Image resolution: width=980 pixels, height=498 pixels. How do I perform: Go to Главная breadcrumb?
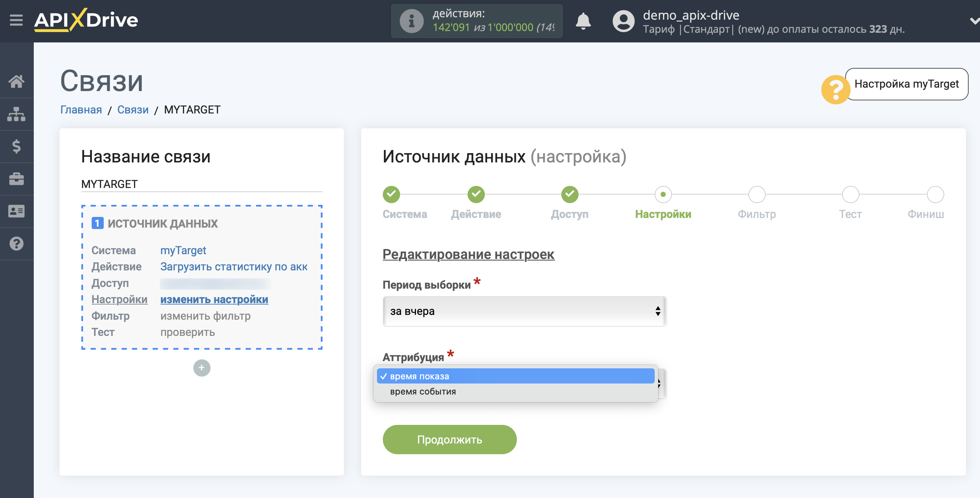(81, 110)
